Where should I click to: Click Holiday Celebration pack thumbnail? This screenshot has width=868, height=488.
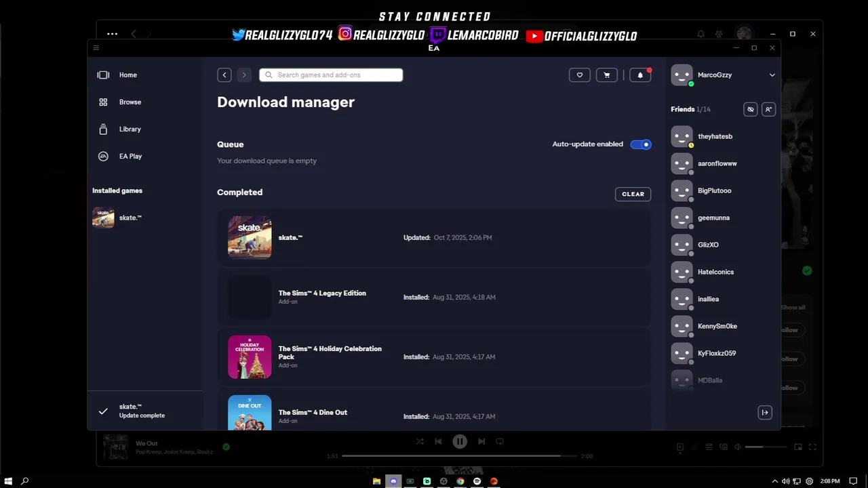[250, 357]
